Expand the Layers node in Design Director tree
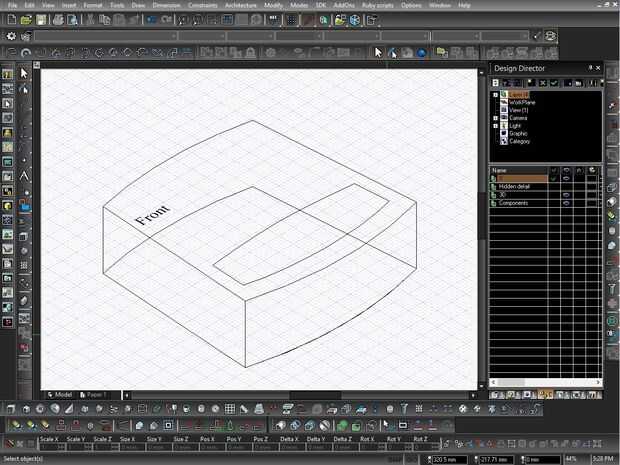Image resolution: width=620 pixels, height=465 pixels. 495,94
